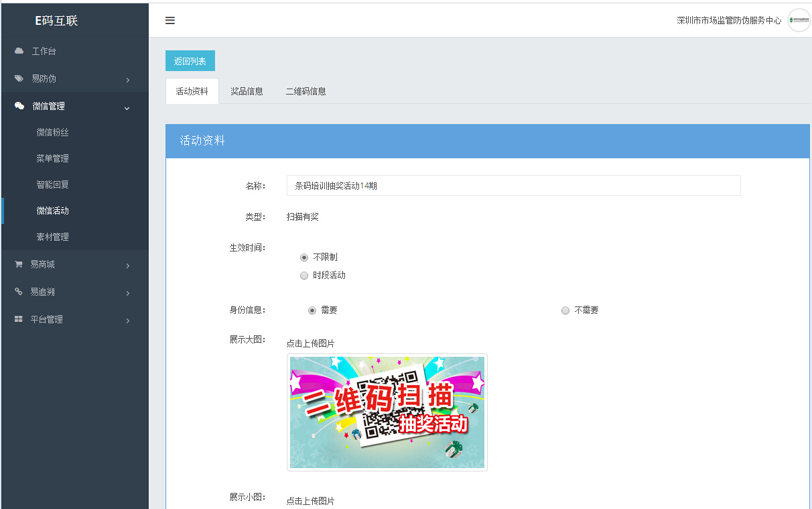The image size is (812, 509).
Task: Select the 不需要 identity radio option
Action: (565, 310)
